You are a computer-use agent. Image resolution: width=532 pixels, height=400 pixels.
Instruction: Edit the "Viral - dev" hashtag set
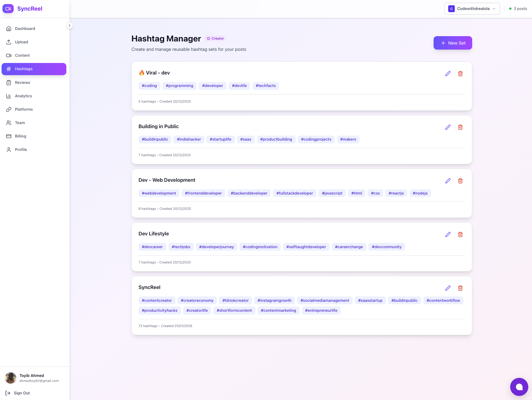coord(448,74)
